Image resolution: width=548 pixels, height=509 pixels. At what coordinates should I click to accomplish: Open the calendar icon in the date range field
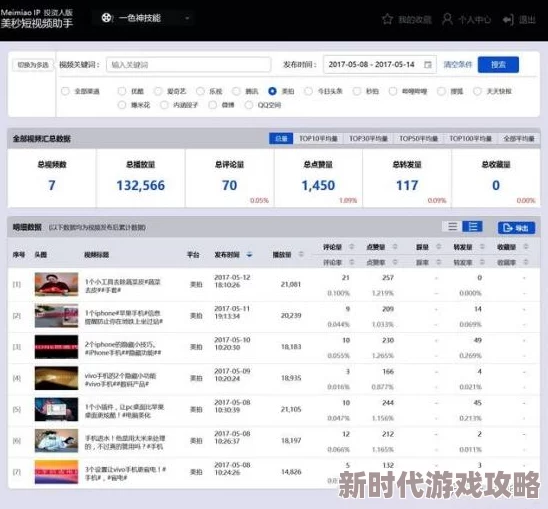(427, 65)
